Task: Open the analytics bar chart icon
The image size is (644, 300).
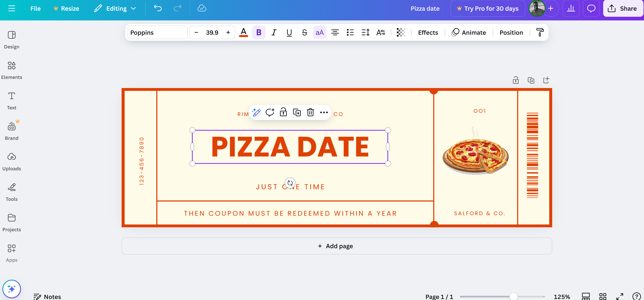Action: [571, 8]
